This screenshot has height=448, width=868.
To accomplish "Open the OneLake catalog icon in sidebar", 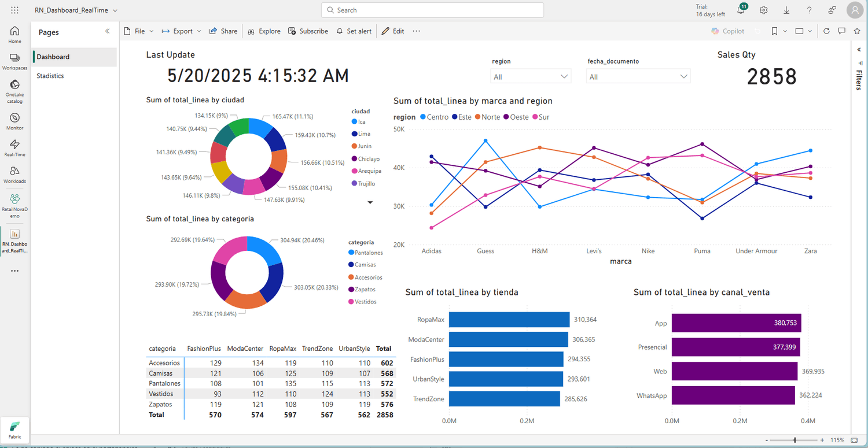I will (x=14, y=86).
